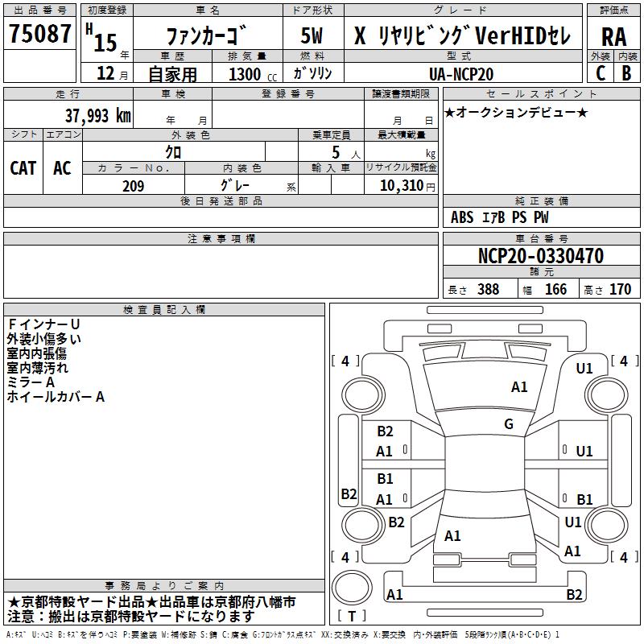Select inspector note 室内薄汚れ
Screen dimensions: 644x644
coord(37,368)
